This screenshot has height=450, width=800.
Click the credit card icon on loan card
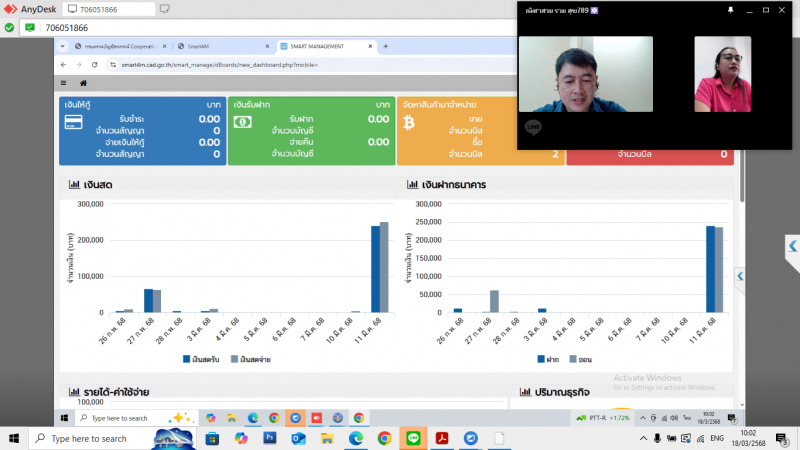click(x=73, y=122)
